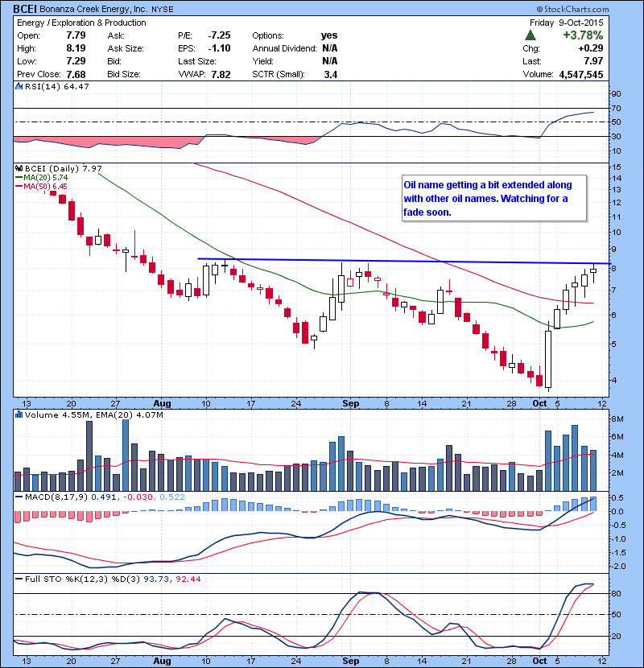Click the Ask Size label
This screenshot has width=644, height=668.
point(126,48)
